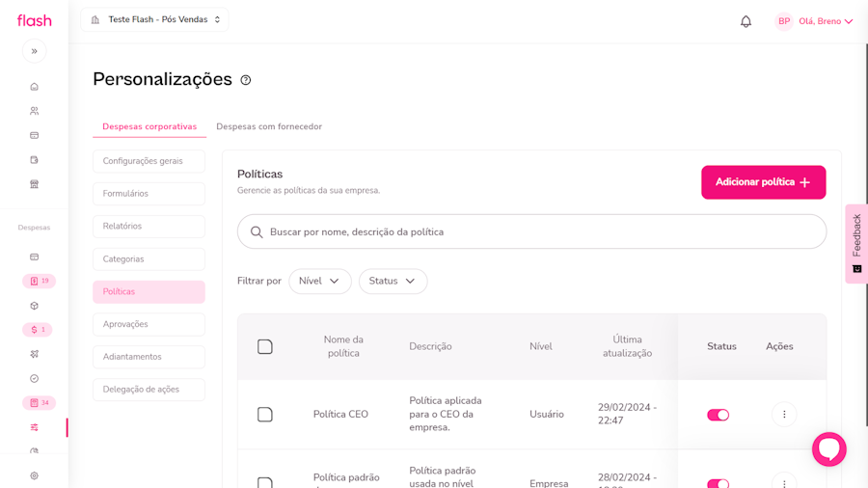Open the checkmark circle icon in sidebar
868x488 pixels.
35,378
